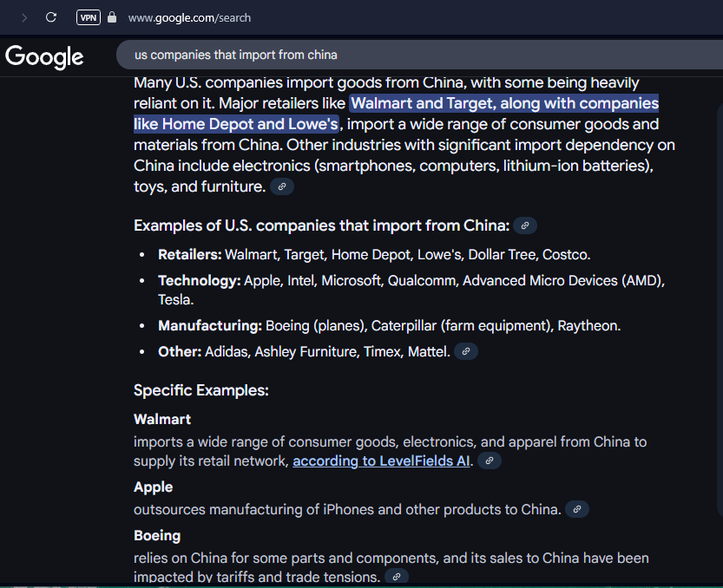
Task: Click the text 'Boeing (planes), Caterpillar (farm equipment), Raytheon.'
Action: tap(444, 326)
